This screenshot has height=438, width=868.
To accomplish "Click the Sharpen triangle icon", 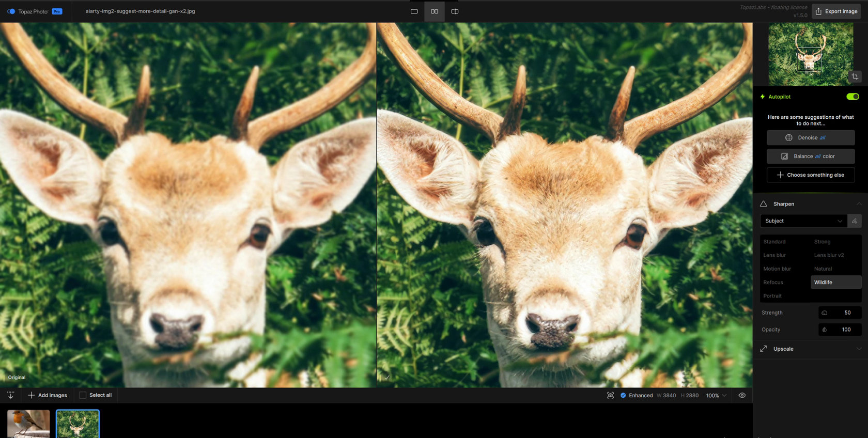I will (764, 204).
